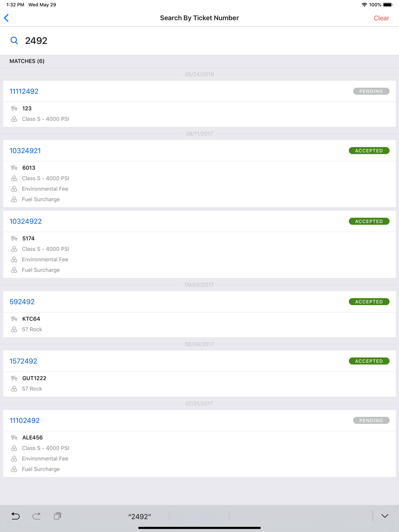
Task: Tap material icon beside 57 Rock under KTC64
Action: tap(14, 329)
